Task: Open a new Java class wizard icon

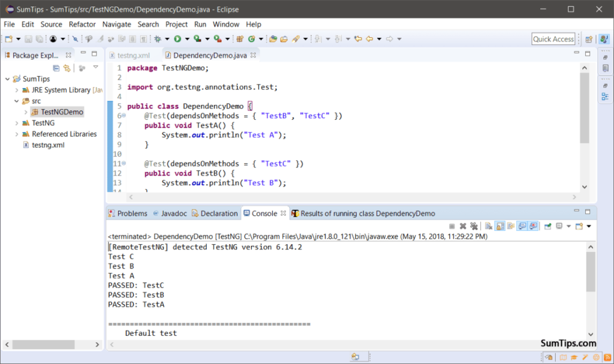Action: pyautogui.click(x=251, y=38)
